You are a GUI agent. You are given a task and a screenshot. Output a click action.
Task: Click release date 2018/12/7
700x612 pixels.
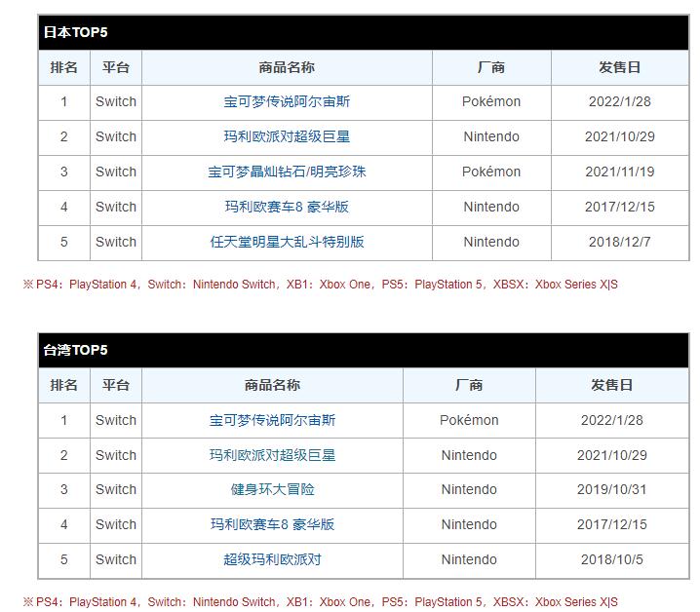click(620, 242)
